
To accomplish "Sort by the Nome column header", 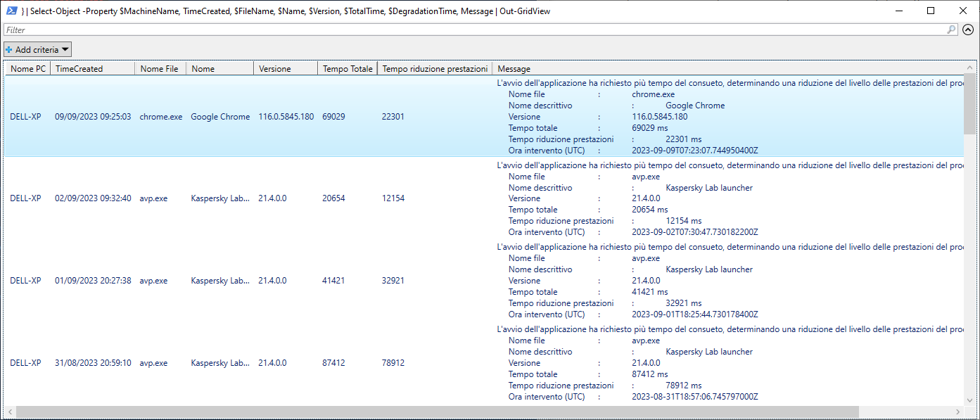I will 219,69.
